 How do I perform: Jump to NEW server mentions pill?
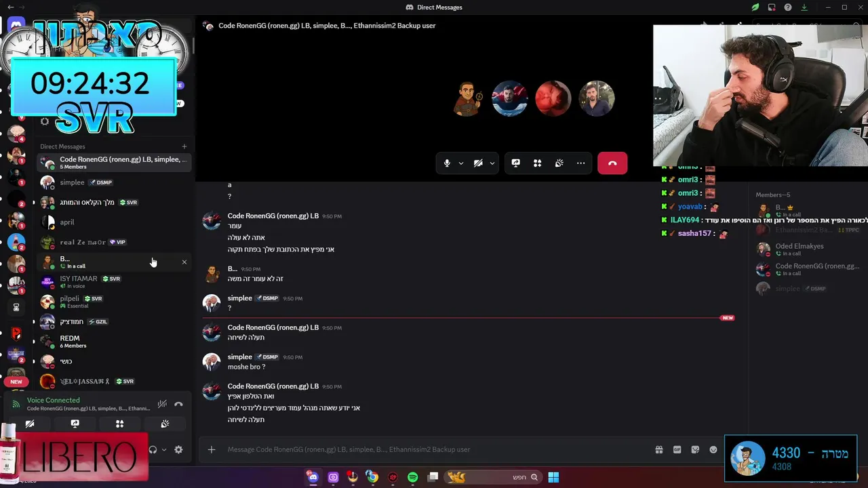point(16,382)
